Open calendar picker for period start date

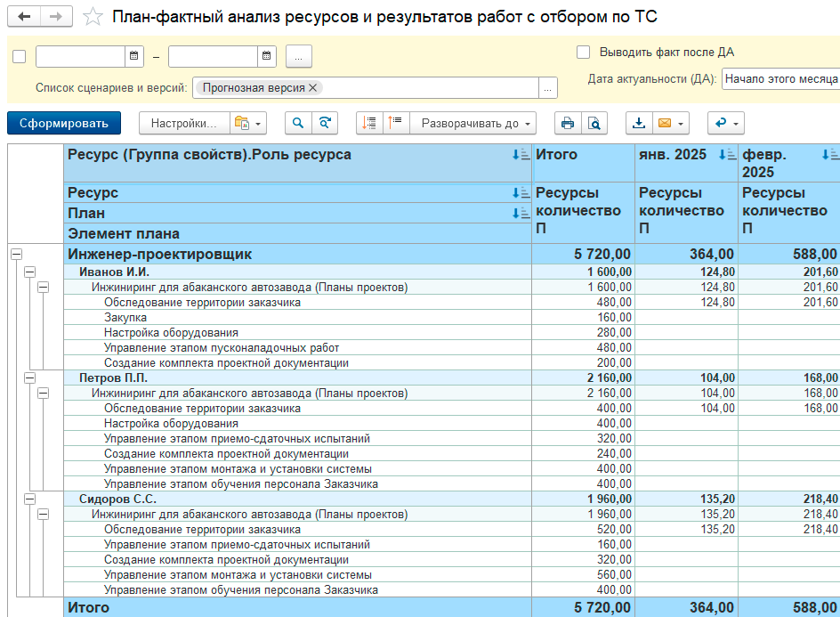tap(134, 57)
